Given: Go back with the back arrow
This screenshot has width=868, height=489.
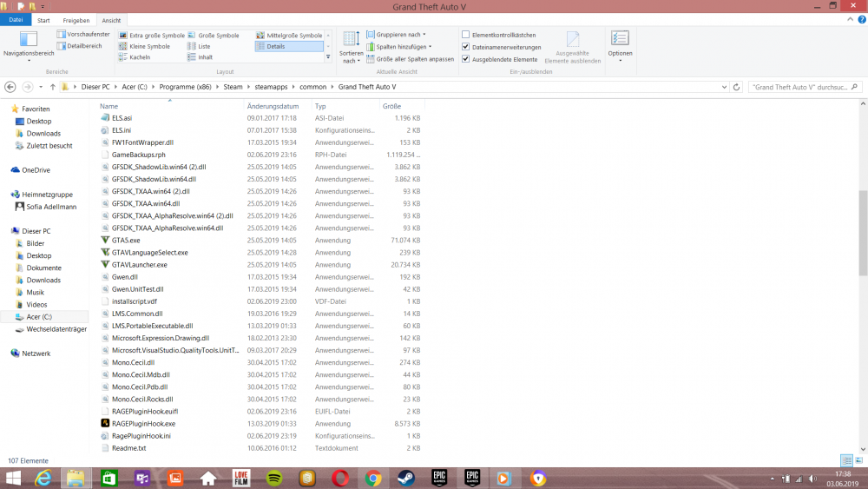Looking at the screenshot, I should click(10, 87).
